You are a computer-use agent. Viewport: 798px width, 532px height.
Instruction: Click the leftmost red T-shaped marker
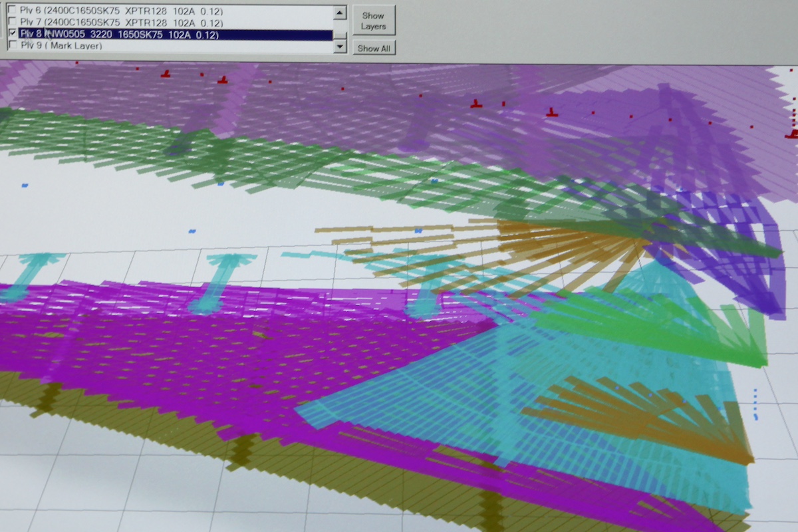[165, 74]
